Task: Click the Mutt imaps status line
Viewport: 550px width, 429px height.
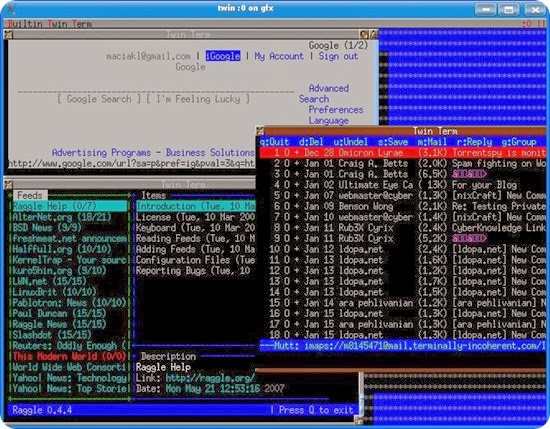Action: (403, 346)
